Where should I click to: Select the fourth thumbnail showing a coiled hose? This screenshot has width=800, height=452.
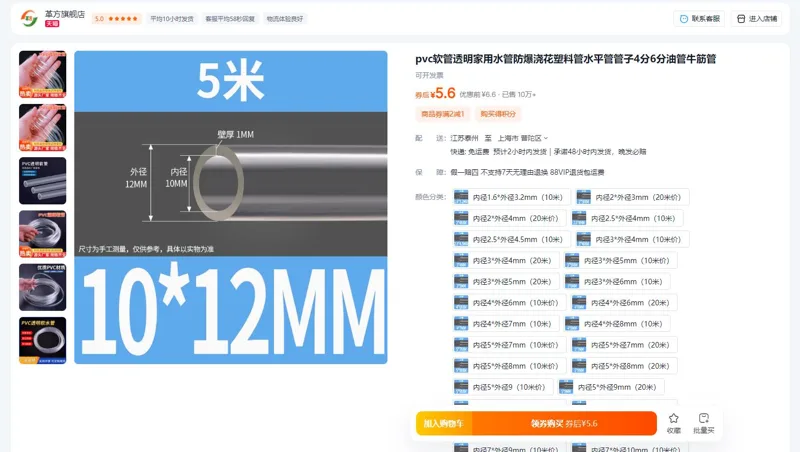(x=43, y=234)
